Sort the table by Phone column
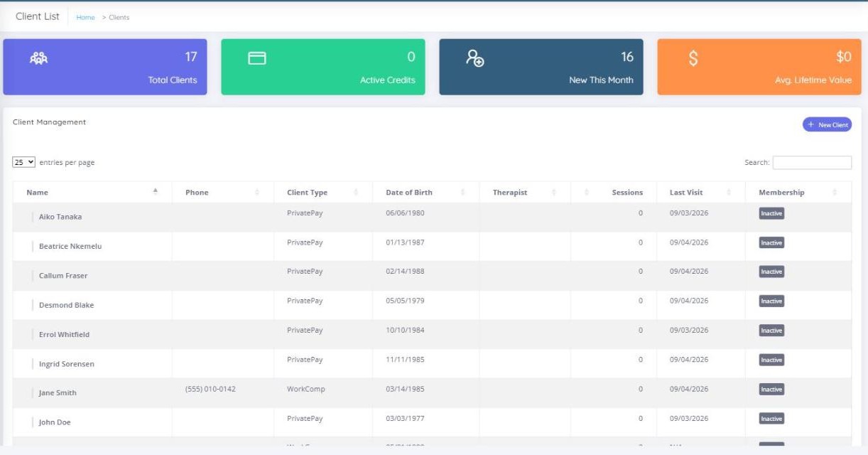Viewport: 868px width, 455px height. click(x=223, y=192)
